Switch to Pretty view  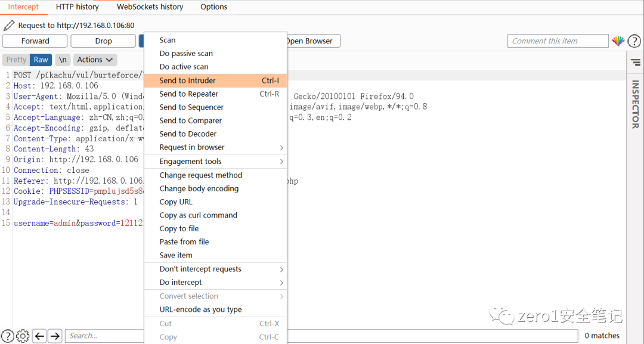pyautogui.click(x=16, y=60)
